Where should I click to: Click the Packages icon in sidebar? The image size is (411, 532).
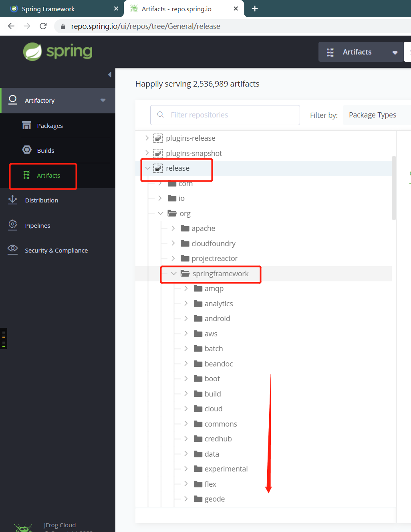pyautogui.click(x=26, y=125)
